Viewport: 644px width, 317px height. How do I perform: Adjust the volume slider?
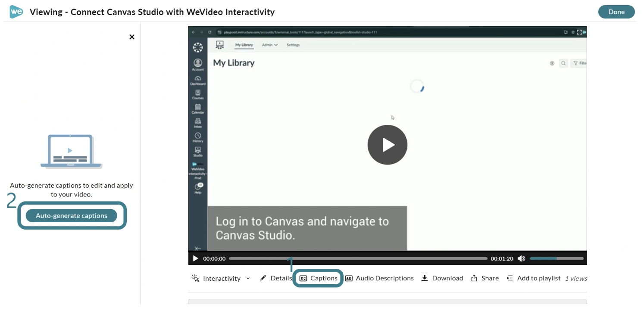(x=556, y=258)
